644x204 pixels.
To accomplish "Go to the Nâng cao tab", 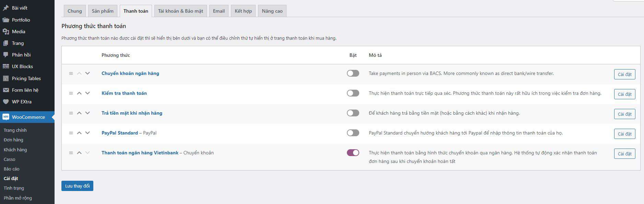I will [272, 11].
